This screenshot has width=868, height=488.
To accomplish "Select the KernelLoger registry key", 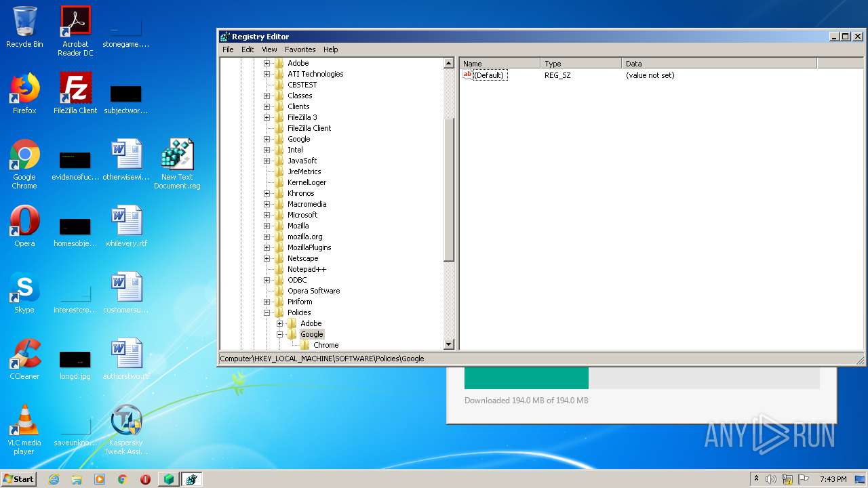I will pos(307,182).
